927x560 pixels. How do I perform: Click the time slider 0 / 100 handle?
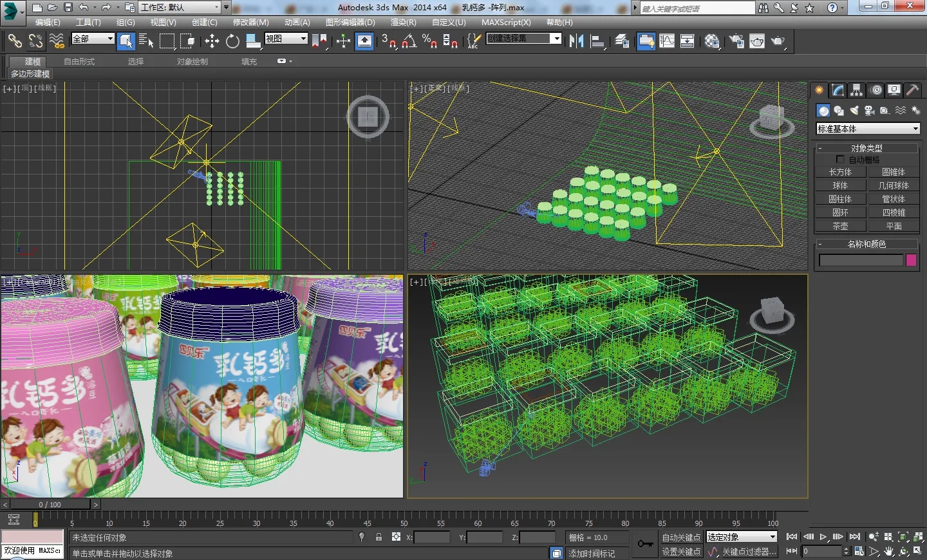coord(50,505)
